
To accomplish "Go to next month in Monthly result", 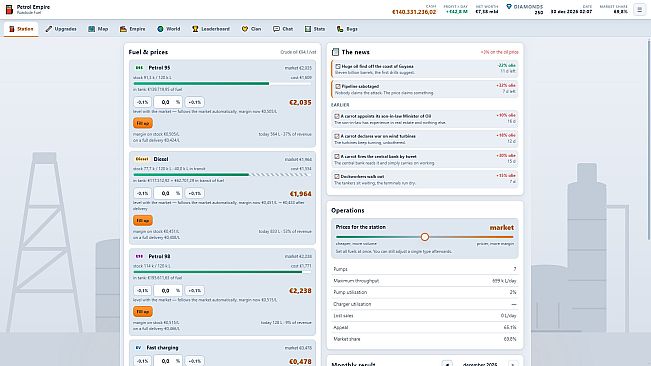I will click(x=513, y=364).
